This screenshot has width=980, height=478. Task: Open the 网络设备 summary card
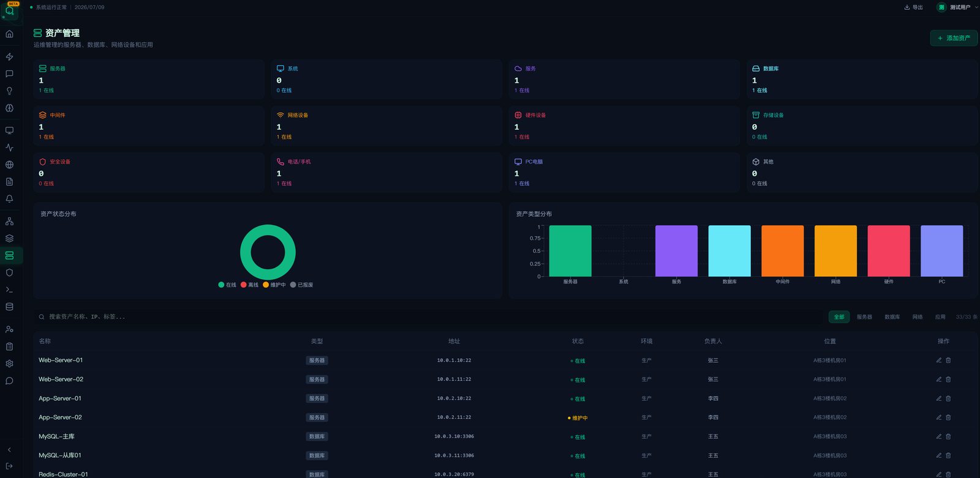[x=386, y=125]
